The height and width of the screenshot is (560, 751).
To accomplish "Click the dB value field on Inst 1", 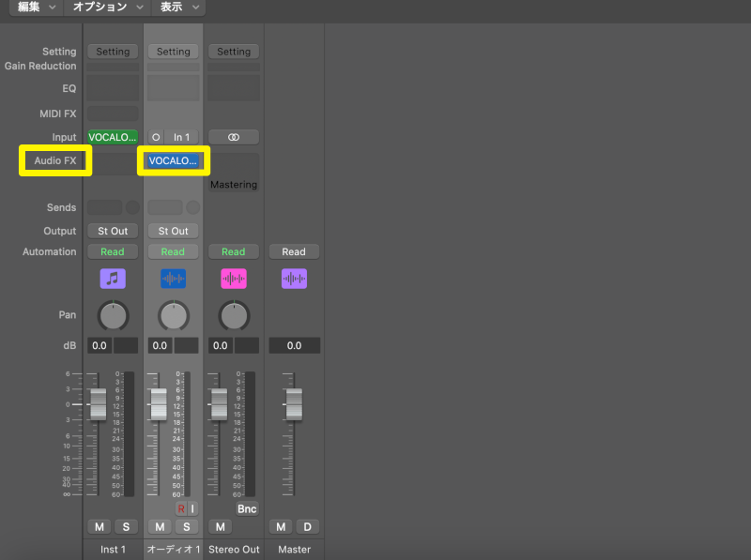I will point(100,345).
